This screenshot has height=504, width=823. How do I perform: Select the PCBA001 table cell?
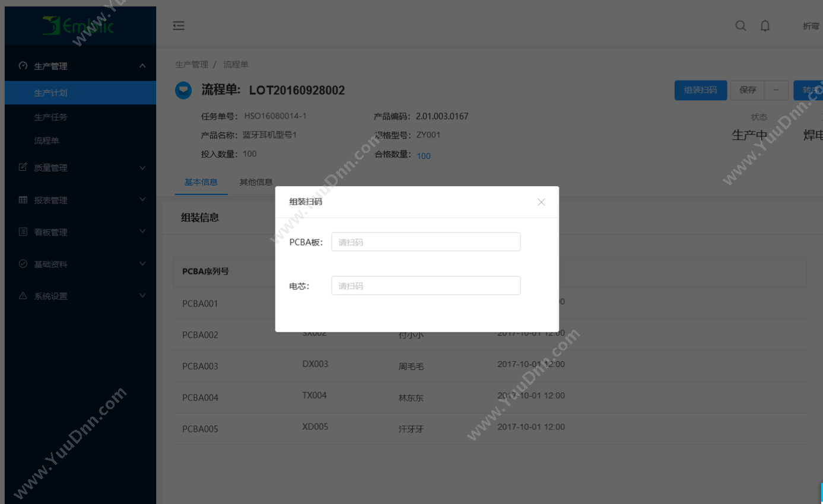click(x=200, y=304)
